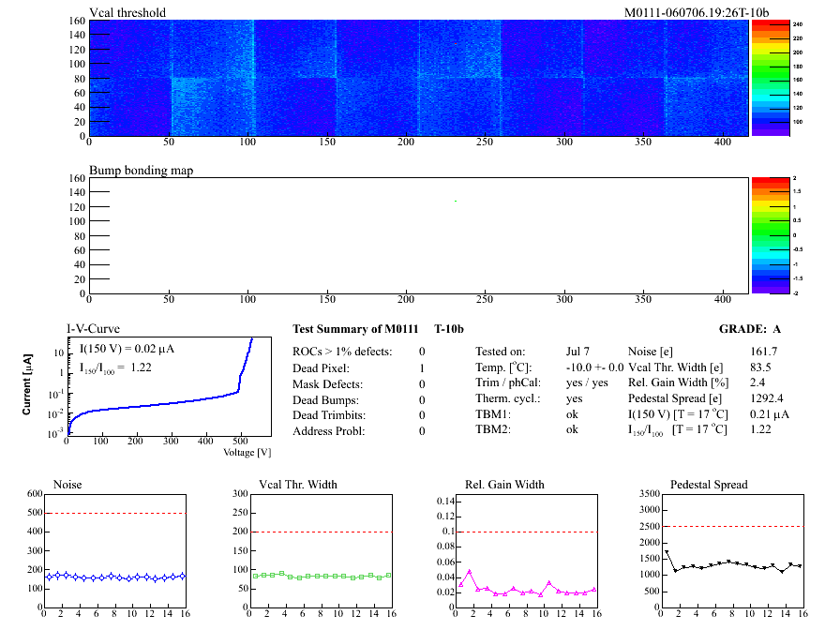Click the Pedestal Spread value '1292.4'

[x=767, y=398]
